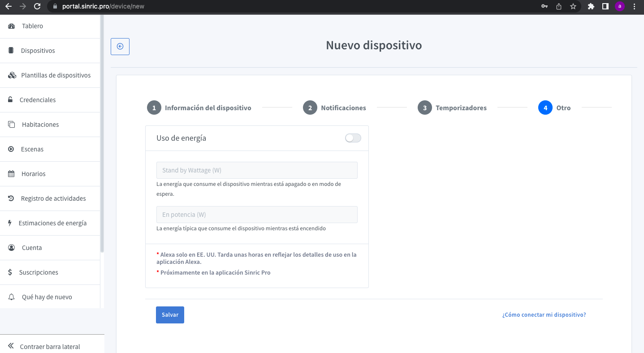The width and height of the screenshot is (644, 353).
Task: Click the Escenas play icon
Action: [11, 149]
